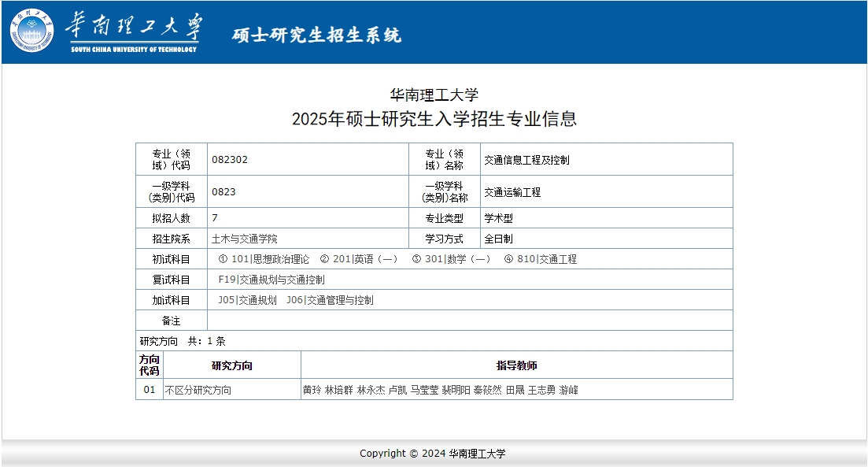Viewport: 868px width, 467px height.
Task: Click advisor name 游峰
Action: (568, 390)
